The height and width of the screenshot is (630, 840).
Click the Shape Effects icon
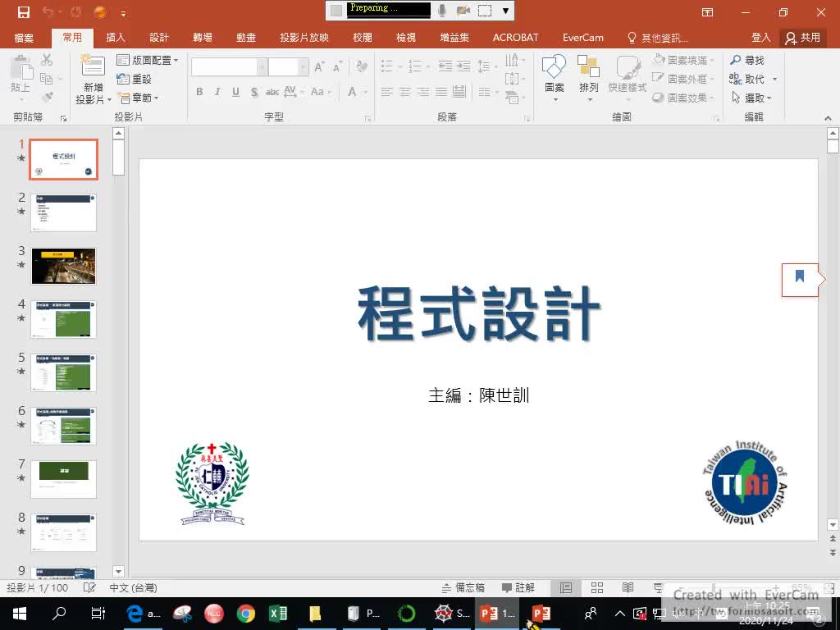pyautogui.click(x=659, y=98)
